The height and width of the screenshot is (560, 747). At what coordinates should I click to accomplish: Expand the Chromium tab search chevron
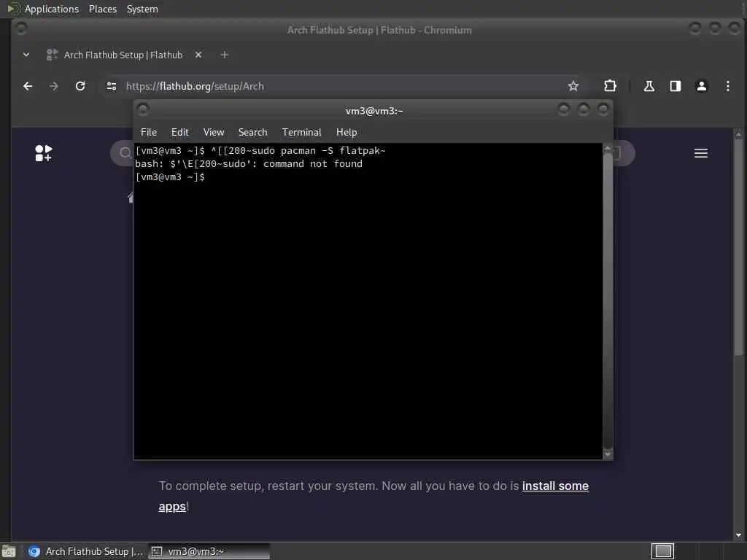26,55
